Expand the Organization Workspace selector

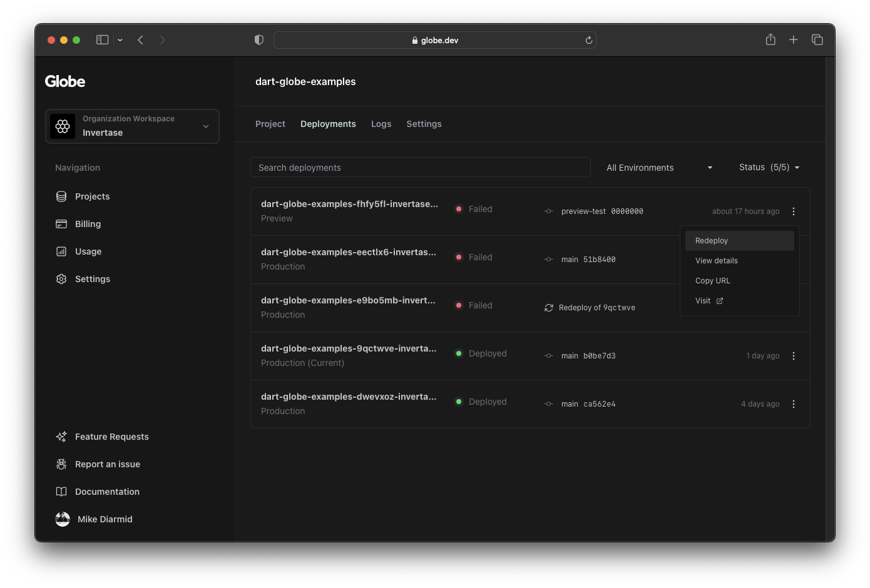(132, 126)
